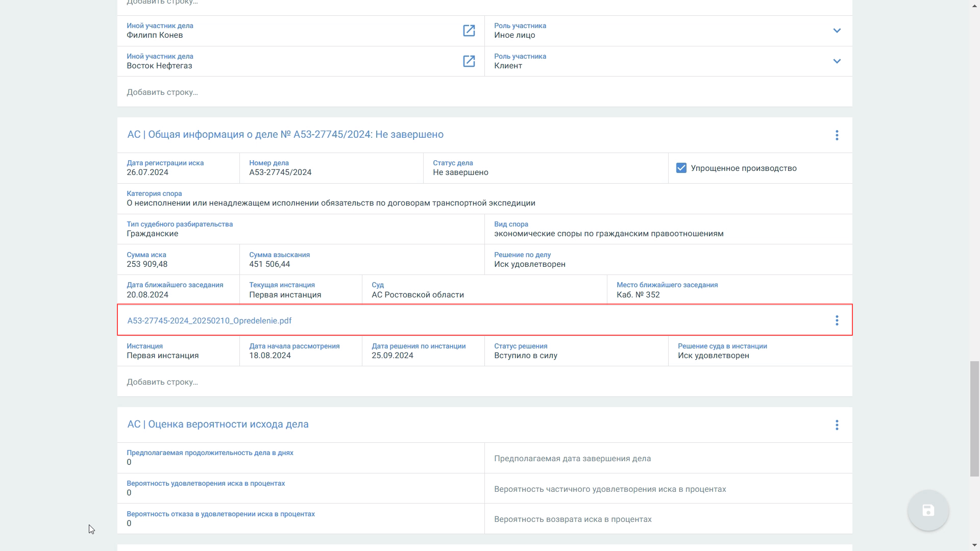The width and height of the screenshot is (980, 551).
Task: Edit Предполагаемая продолжительность дела в днях field
Action: pyautogui.click(x=301, y=458)
